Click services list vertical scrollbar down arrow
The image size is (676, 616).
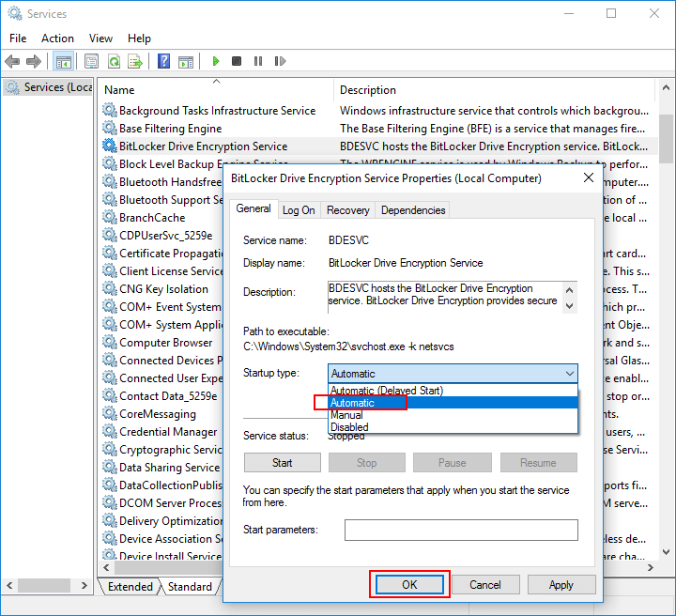(x=666, y=551)
